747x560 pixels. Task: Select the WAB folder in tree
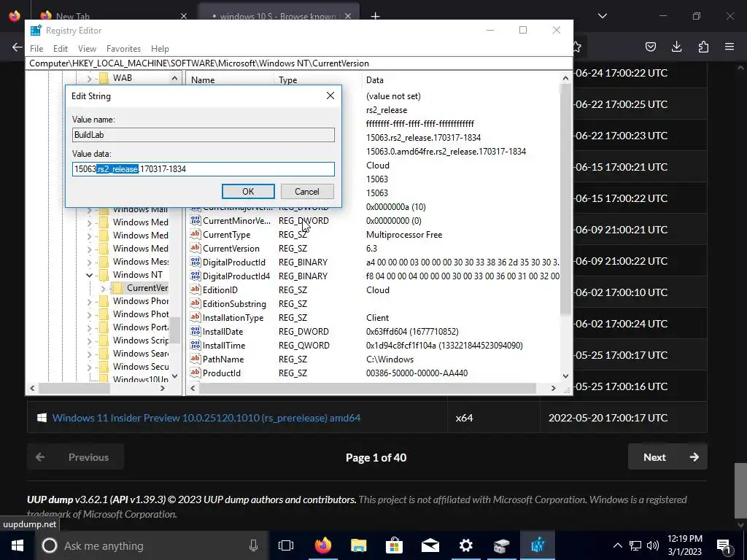pos(116,78)
